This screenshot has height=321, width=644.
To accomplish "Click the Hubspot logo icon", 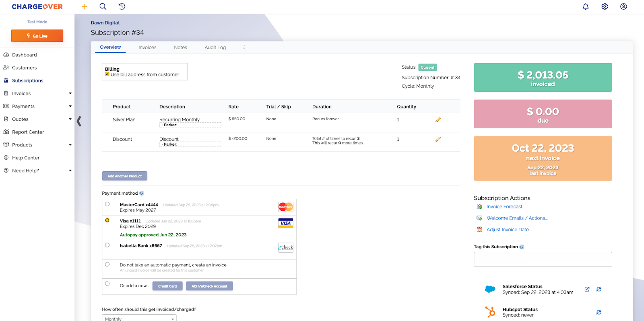I will tap(490, 312).
